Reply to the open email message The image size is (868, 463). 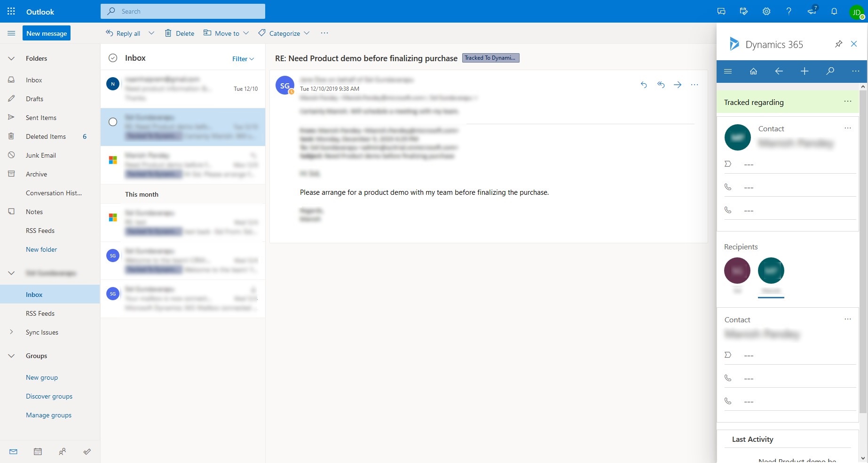point(644,85)
